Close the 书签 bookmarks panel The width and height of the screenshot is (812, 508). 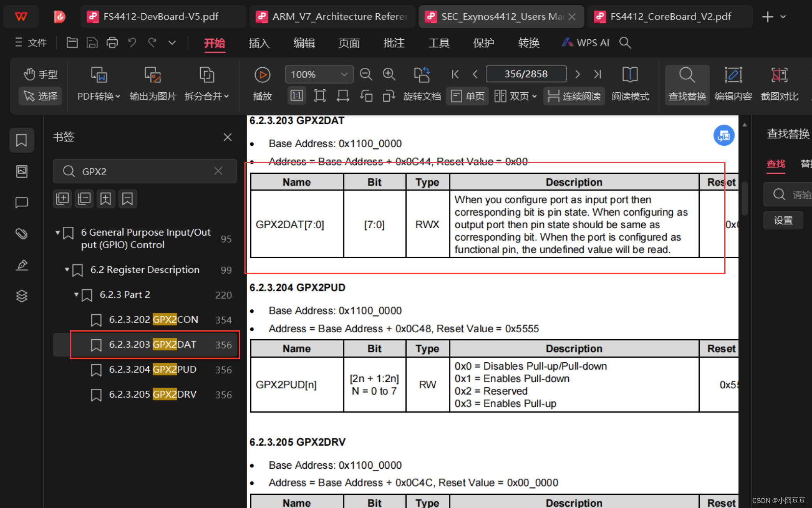pos(228,137)
